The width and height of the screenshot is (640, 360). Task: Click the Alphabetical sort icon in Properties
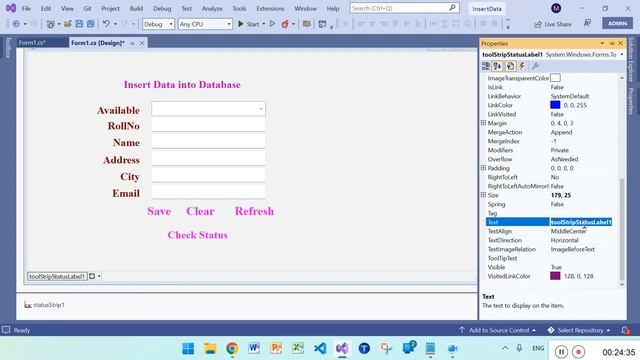(x=497, y=66)
